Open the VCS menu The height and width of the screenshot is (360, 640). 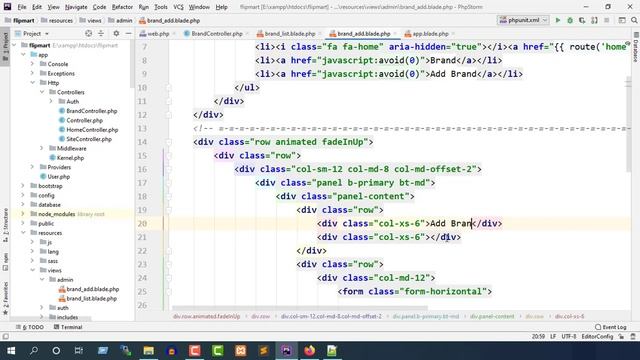pyautogui.click(x=178, y=7)
